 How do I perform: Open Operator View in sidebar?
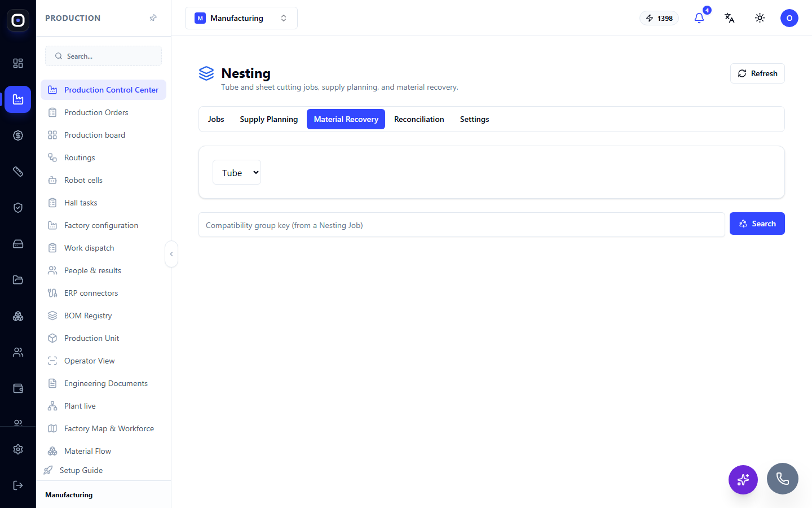pyautogui.click(x=103, y=361)
